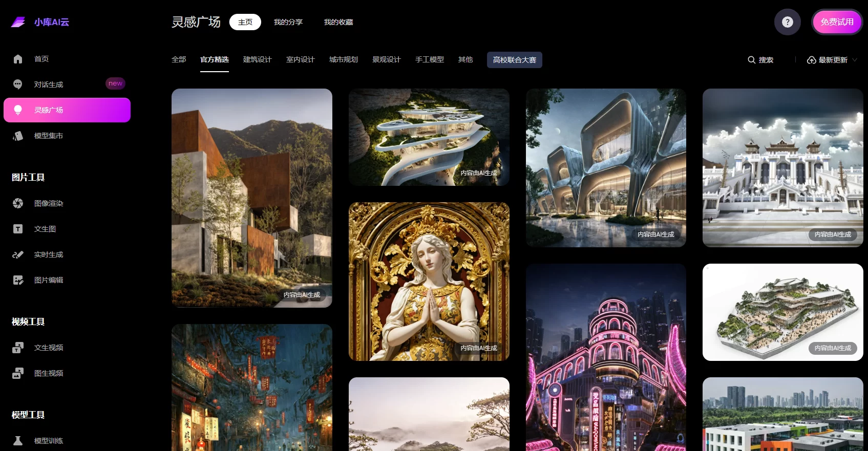Select the 全部 category filter
Screen dimensions: 868x451
[x=179, y=59]
